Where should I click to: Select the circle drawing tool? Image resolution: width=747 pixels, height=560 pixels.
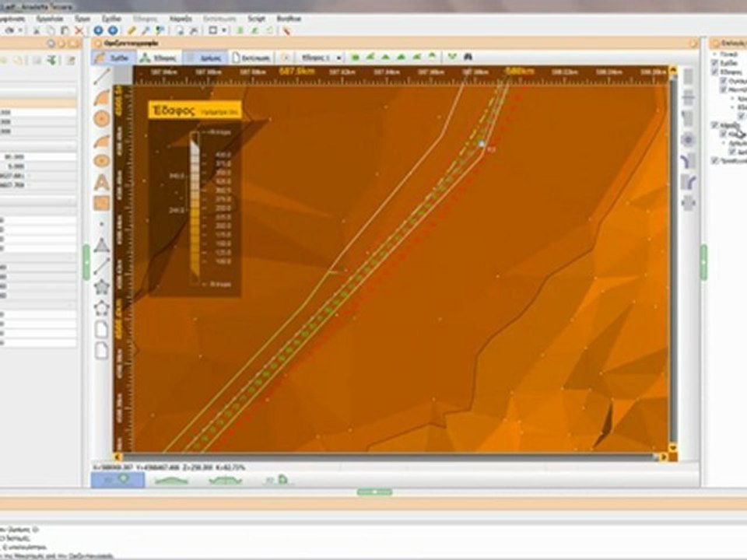click(101, 118)
